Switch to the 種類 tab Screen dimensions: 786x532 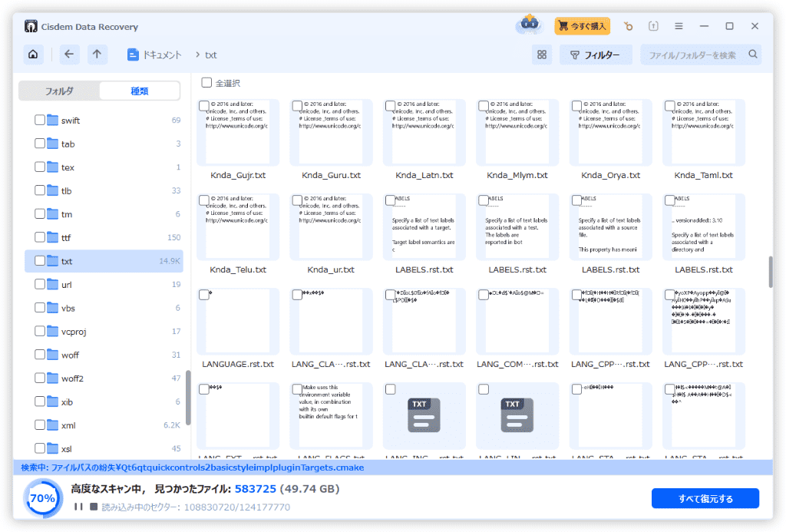[140, 91]
